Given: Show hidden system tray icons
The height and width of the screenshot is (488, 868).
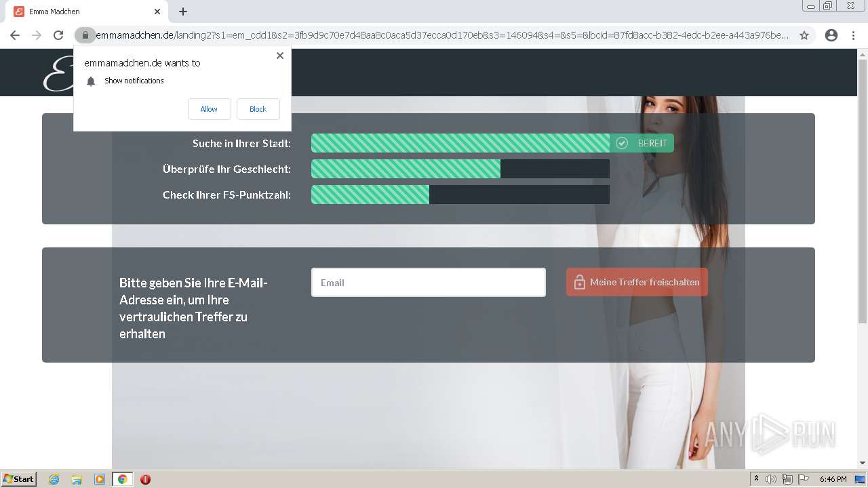Looking at the screenshot, I should point(756,479).
